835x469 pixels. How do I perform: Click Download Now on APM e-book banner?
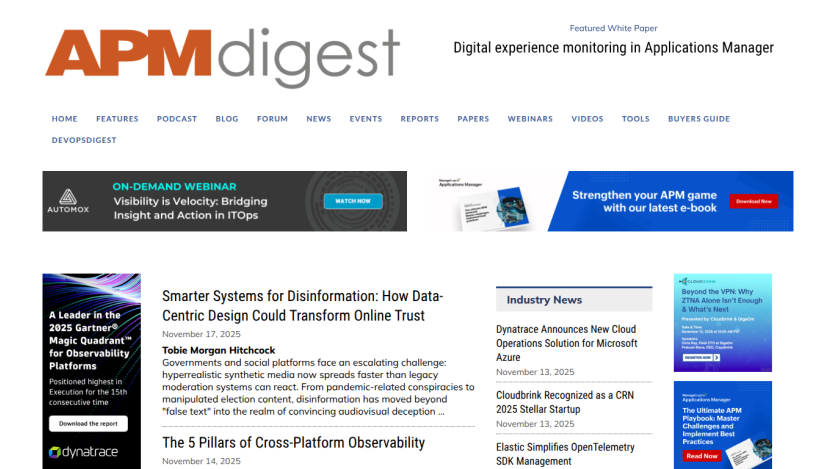coord(754,201)
